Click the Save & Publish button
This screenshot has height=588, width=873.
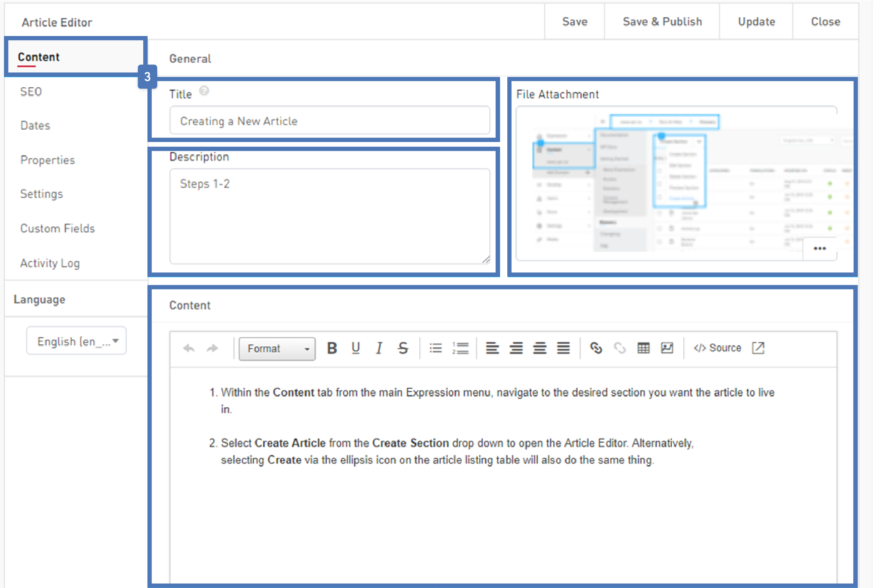662,22
